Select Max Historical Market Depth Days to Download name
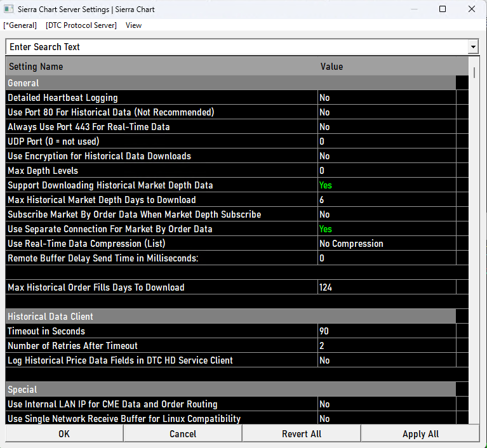The width and height of the screenshot is (487, 448). (161, 200)
